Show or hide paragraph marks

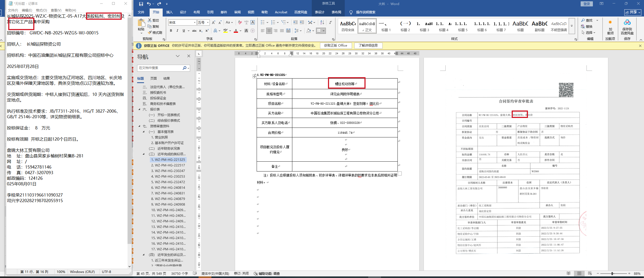point(330,23)
